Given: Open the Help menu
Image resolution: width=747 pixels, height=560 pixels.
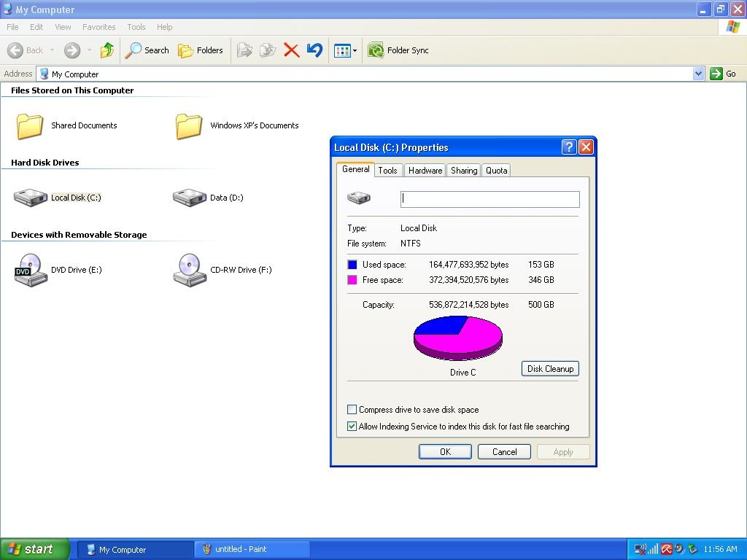Looking at the screenshot, I should [164, 27].
